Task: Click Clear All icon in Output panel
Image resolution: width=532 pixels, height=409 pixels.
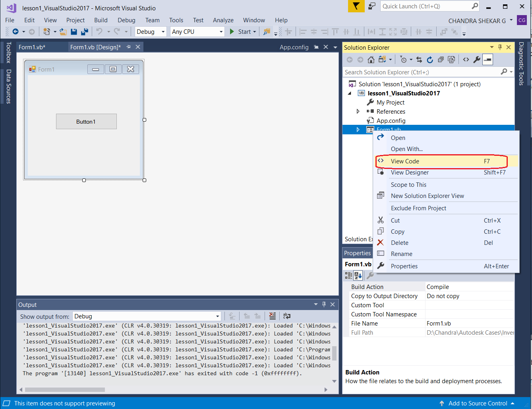Action: tap(272, 316)
